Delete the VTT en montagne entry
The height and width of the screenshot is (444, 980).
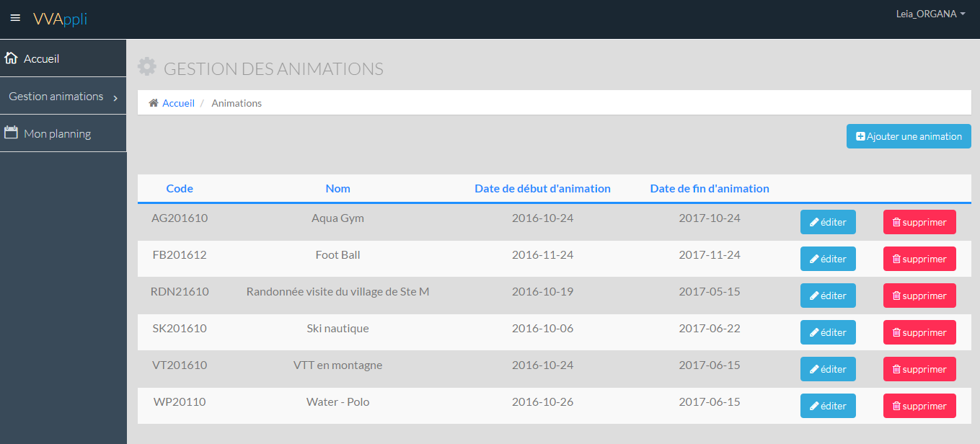click(x=919, y=369)
